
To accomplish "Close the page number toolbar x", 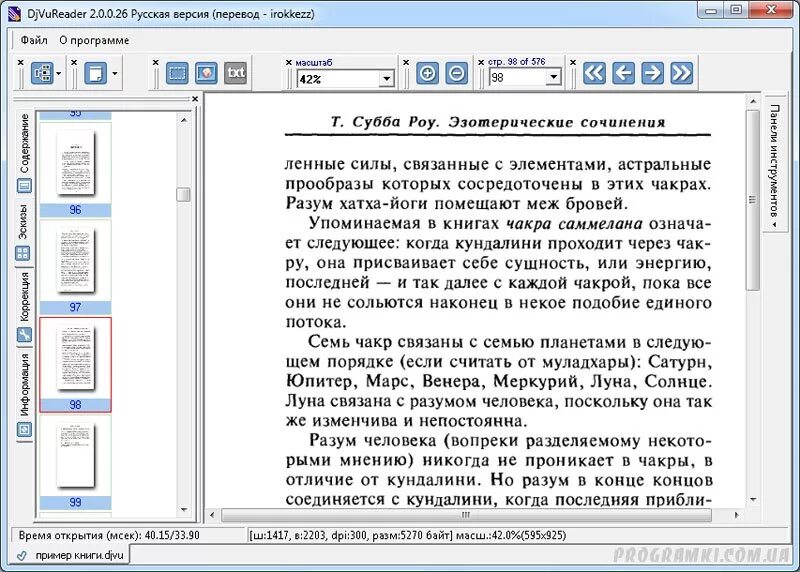I will click(x=481, y=62).
